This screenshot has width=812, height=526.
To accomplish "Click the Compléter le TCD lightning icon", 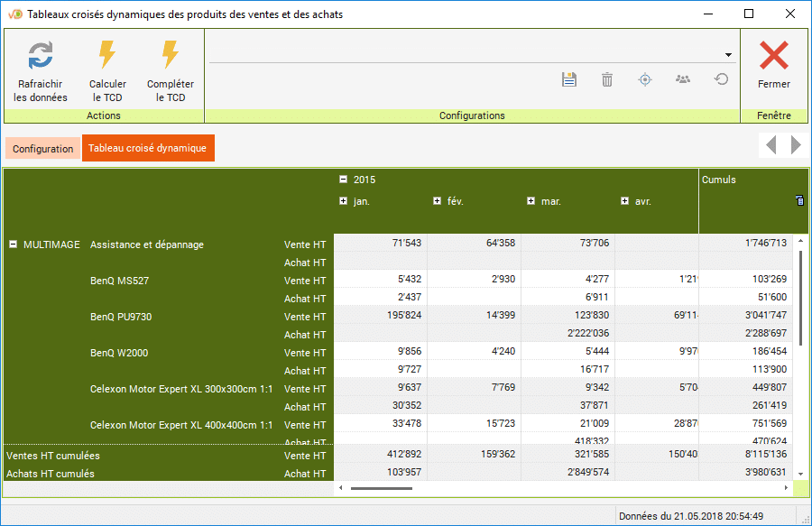I will coord(170,56).
